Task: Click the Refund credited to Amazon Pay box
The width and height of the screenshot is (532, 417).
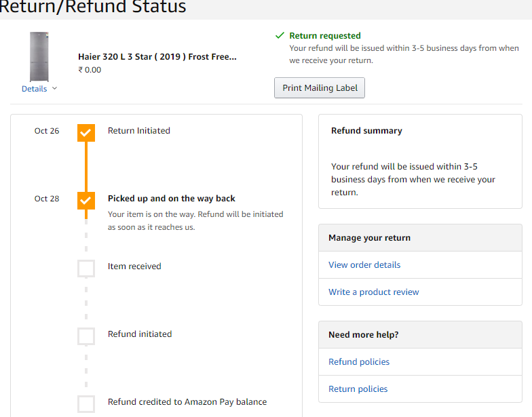Action: 86,404
